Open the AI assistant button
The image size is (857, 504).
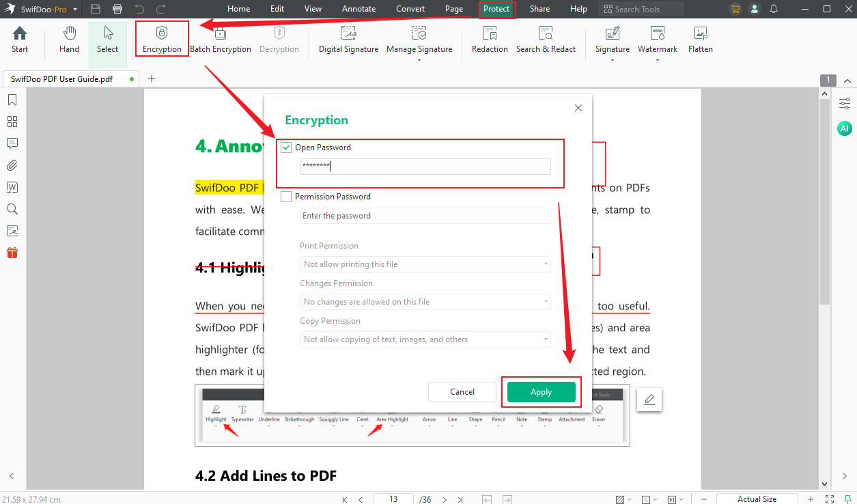click(x=845, y=128)
